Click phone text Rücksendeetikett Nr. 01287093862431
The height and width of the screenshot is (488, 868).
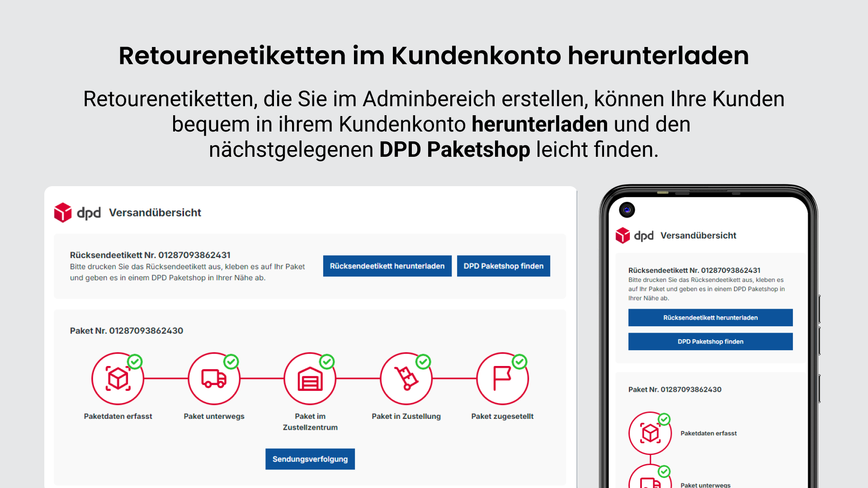pyautogui.click(x=694, y=270)
